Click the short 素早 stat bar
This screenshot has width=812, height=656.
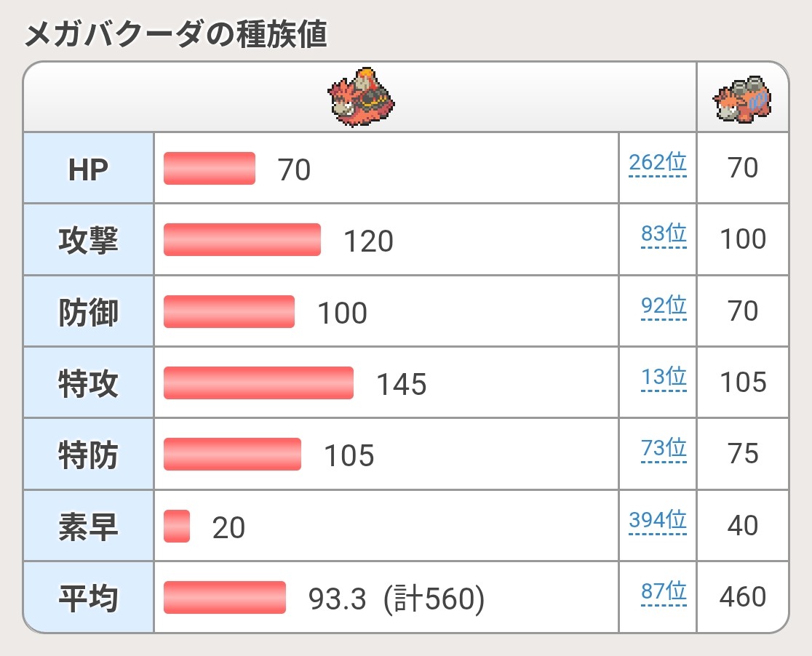pos(177,526)
